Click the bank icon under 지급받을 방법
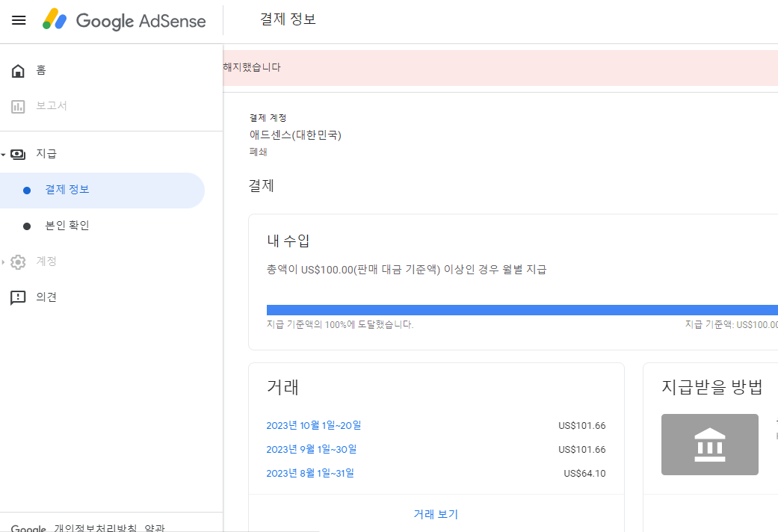Screen dimensions: 778x532 tap(709, 444)
